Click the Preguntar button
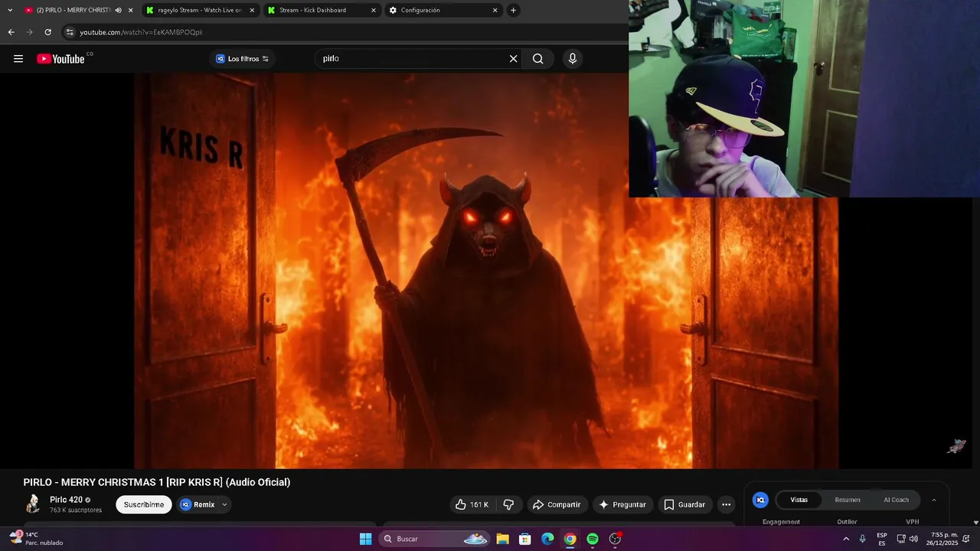 pos(622,504)
